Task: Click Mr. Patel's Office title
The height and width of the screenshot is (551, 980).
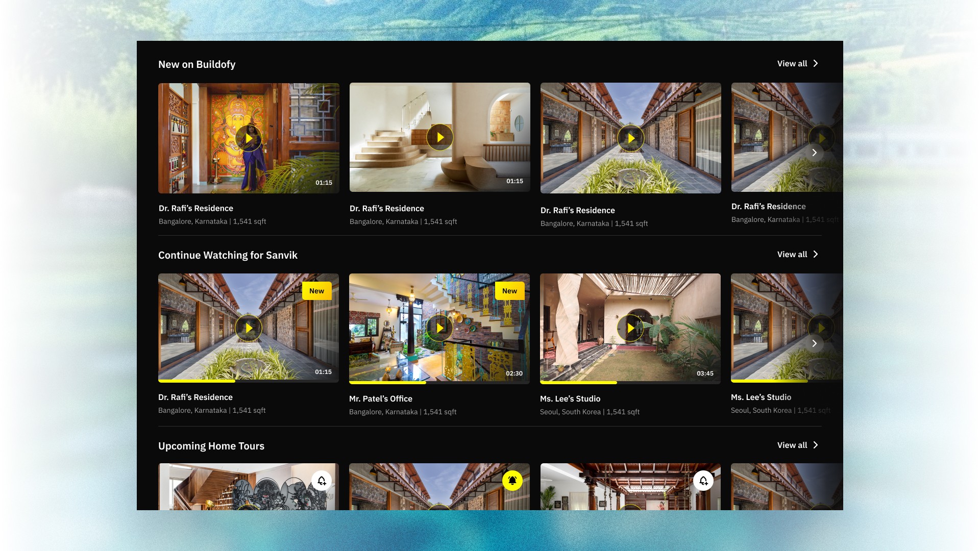Action: click(380, 399)
